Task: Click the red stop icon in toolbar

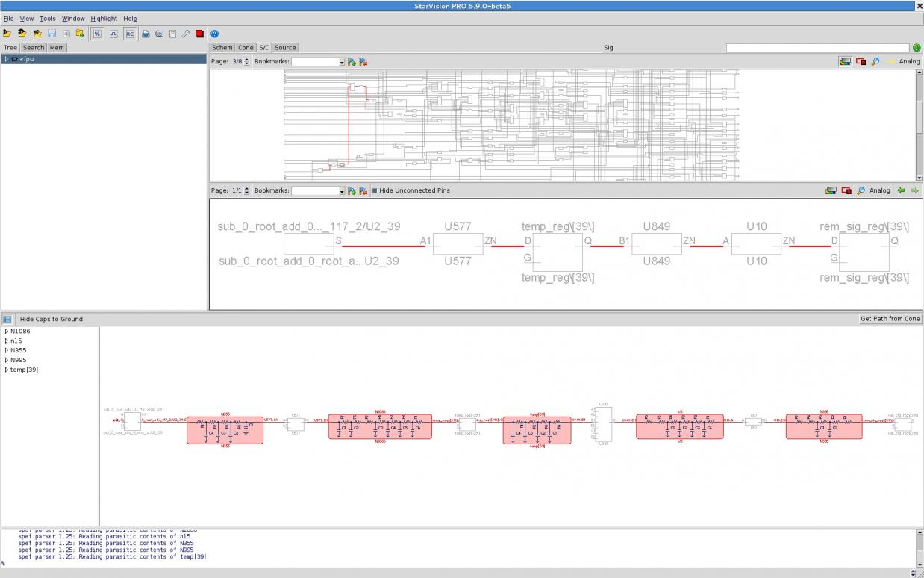Action: [x=199, y=34]
